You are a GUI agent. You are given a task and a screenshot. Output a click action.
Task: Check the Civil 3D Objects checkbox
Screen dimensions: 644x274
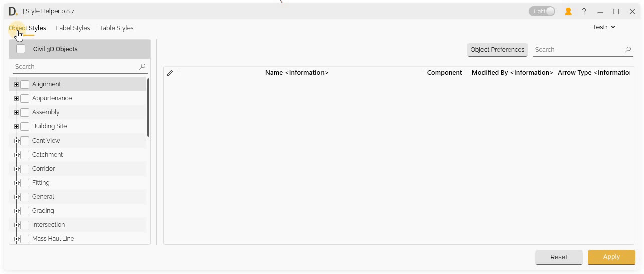click(x=21, y=49)
